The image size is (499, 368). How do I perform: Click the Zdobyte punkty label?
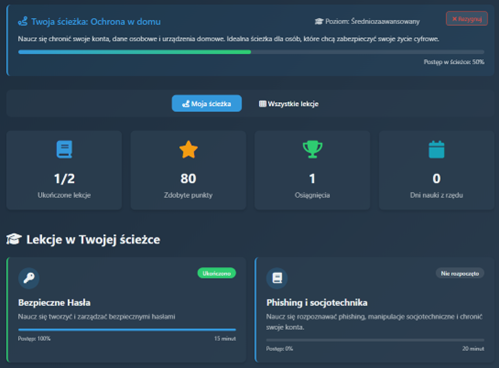coord(188,195)
